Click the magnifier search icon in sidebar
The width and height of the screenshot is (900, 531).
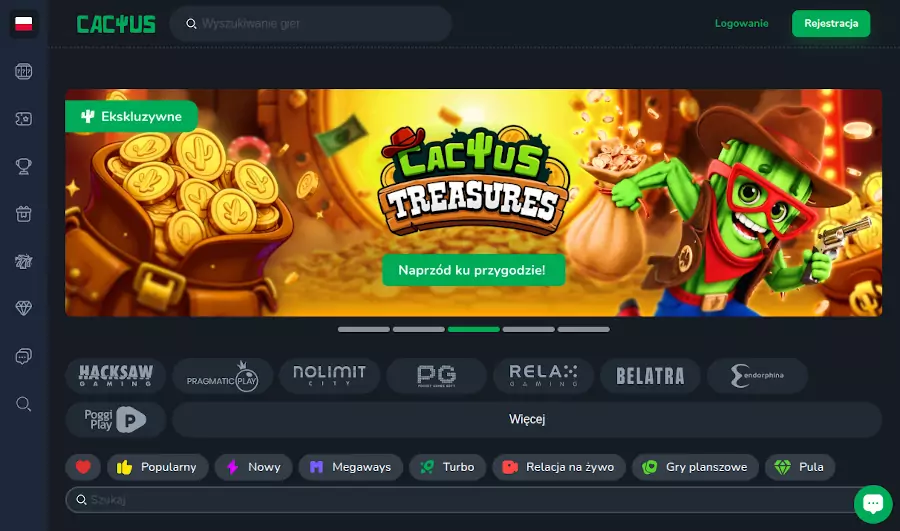click(24, 404)
